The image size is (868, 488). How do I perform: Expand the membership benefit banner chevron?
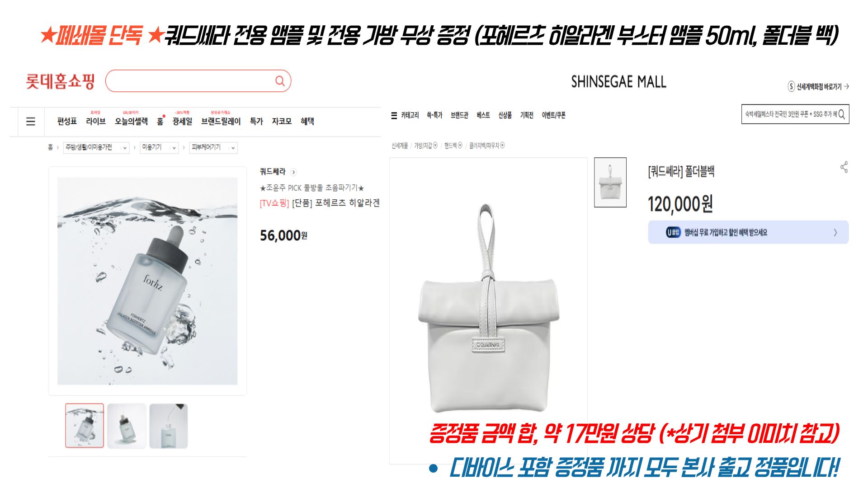[x=835, y=232]
